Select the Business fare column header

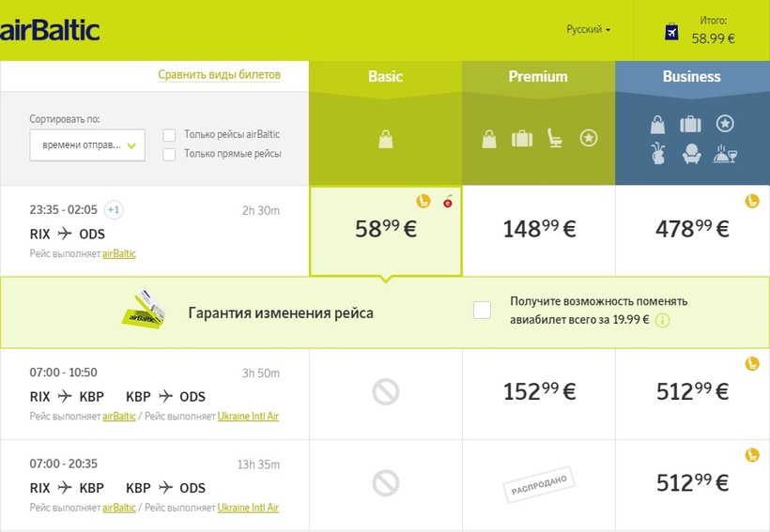point(692,77)
